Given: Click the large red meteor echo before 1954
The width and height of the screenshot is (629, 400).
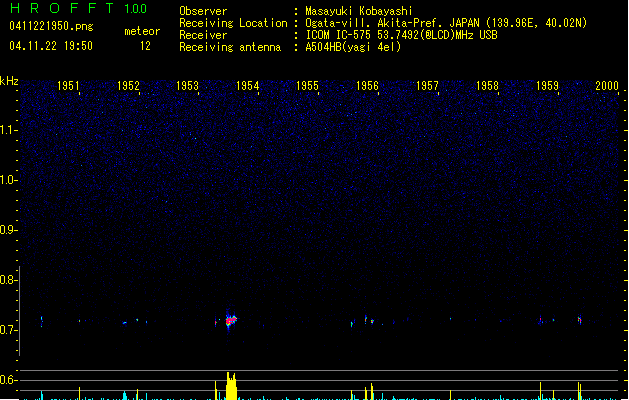Looking at the screenshot, I should coord(231,320).
